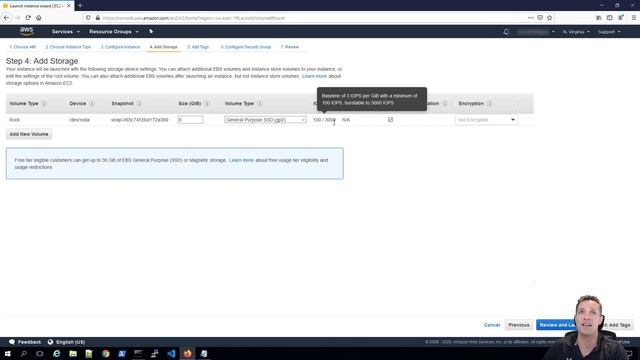Viewport: 640px width, 360px height.
Task: Click info icon next to Size (GiB)
Action: (207, 104)
